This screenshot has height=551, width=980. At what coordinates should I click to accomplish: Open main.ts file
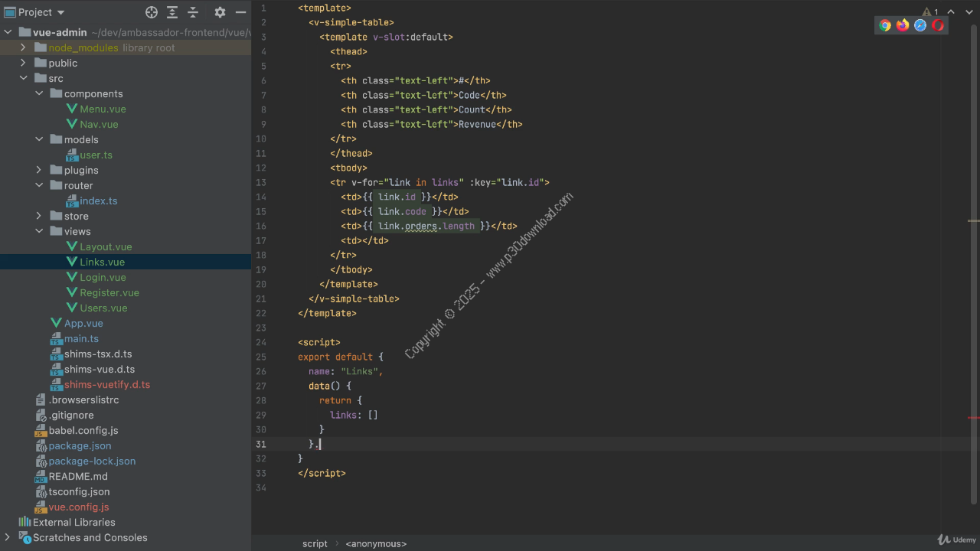81,338
